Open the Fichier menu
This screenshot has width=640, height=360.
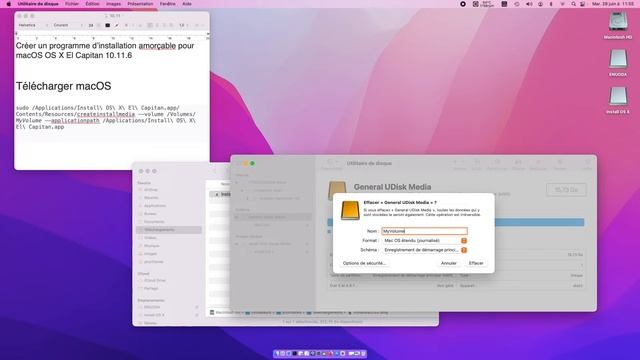tap(72, 4)
